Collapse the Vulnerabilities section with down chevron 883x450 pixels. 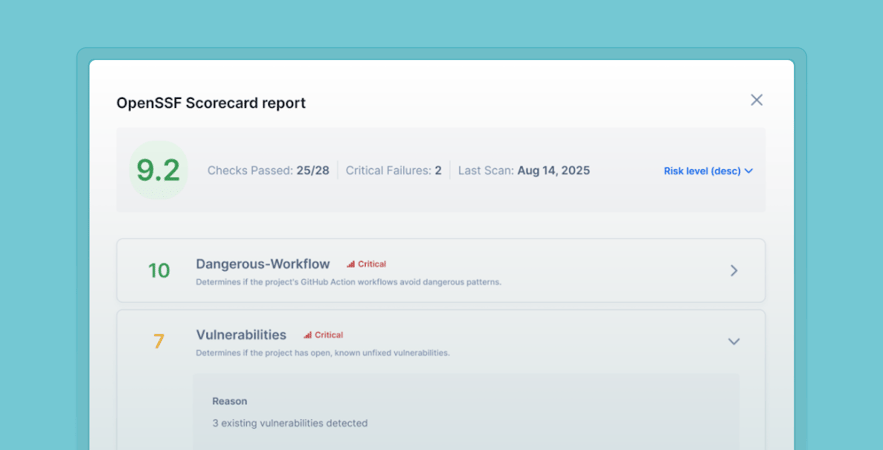click(x=733, y=342)
